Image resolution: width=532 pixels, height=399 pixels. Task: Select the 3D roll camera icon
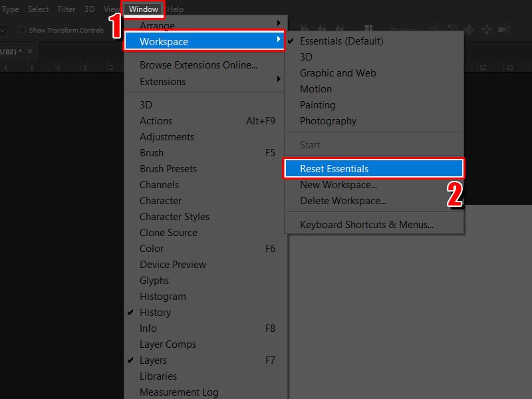coord(451,29)
